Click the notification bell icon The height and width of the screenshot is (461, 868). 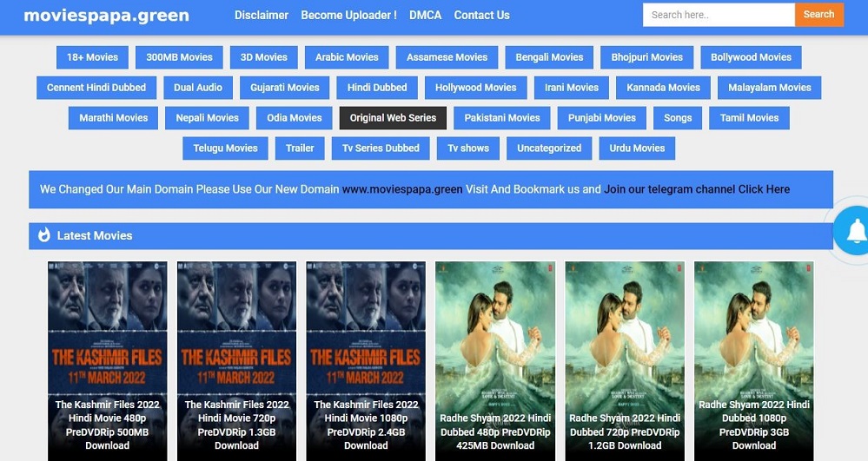point(857,231)
